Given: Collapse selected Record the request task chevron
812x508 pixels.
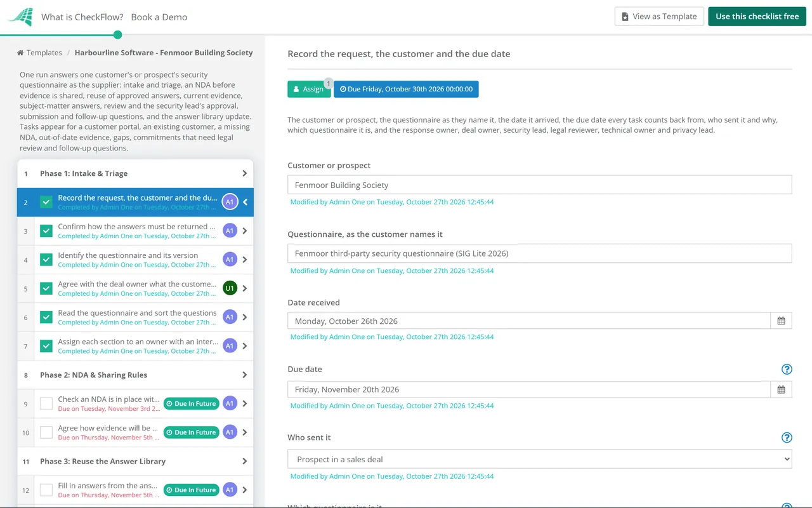Looking at the screenshot, I should pyautogui.click(x=245, y=202).
